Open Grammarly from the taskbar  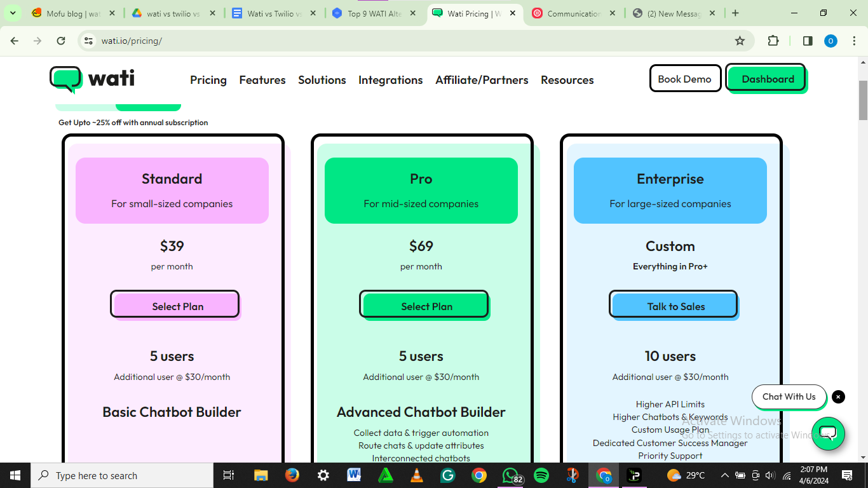coord(448,475)
